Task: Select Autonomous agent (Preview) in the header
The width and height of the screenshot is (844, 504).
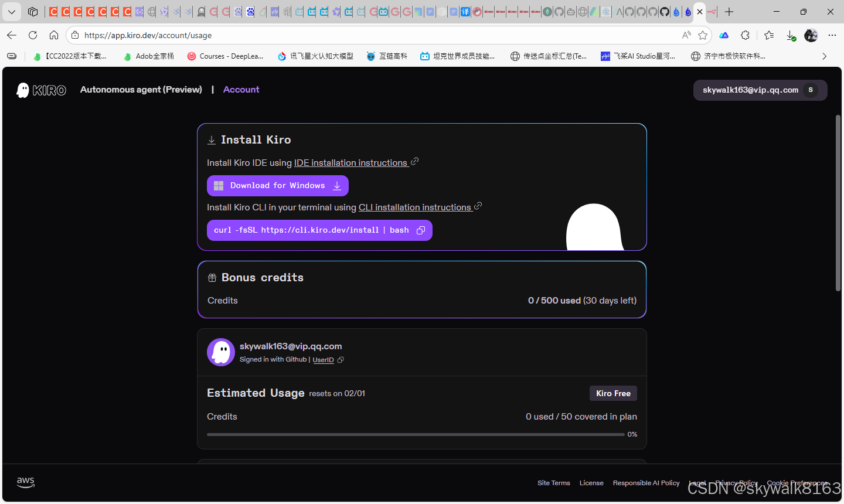Action: [141, 89]
